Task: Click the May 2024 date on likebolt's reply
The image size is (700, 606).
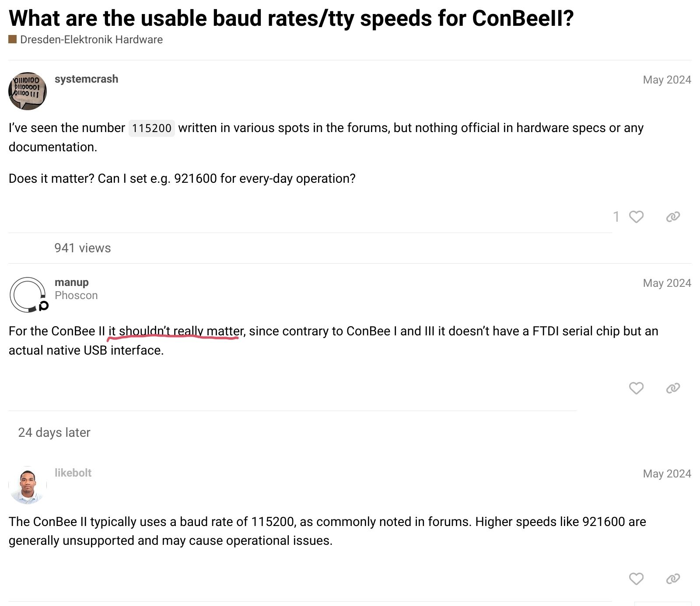Action: [x=667, y=474]
